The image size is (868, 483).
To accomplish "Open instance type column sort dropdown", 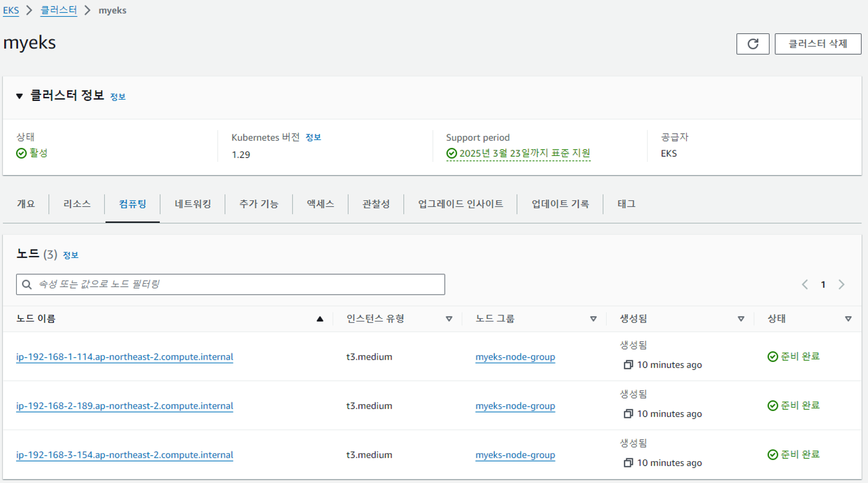I will coord(449,319).
